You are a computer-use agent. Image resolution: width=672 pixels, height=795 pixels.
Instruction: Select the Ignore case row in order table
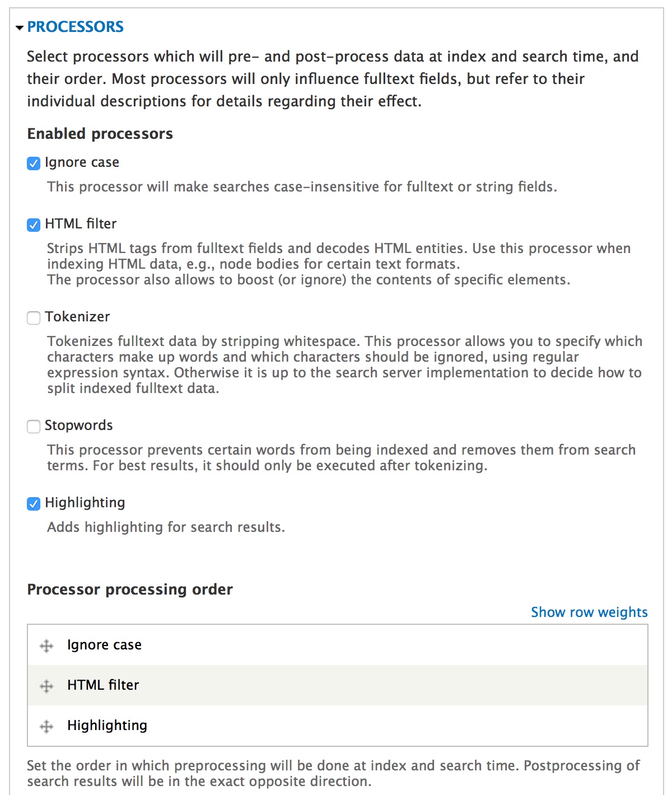coord(338,645)
